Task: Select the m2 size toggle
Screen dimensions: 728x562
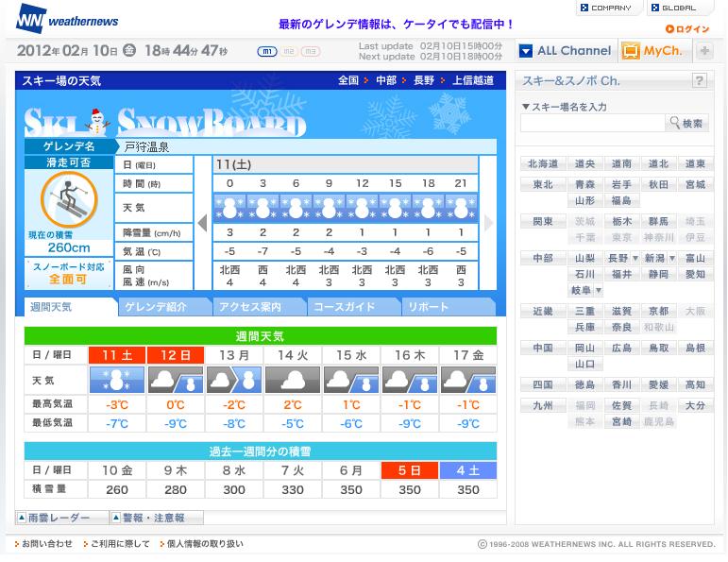Action: [289, 52]
